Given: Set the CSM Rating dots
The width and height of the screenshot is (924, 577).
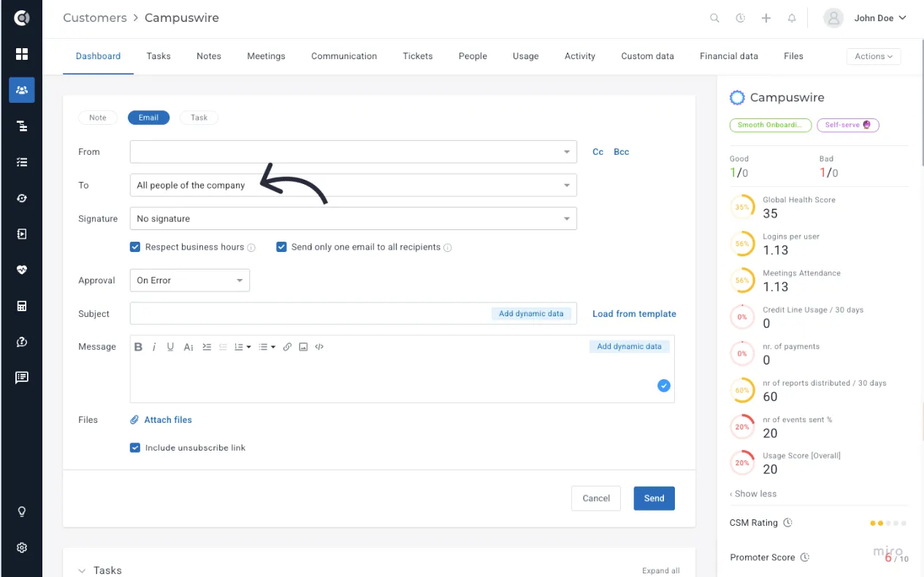Looking at the screenshot, I should point(888,523).
